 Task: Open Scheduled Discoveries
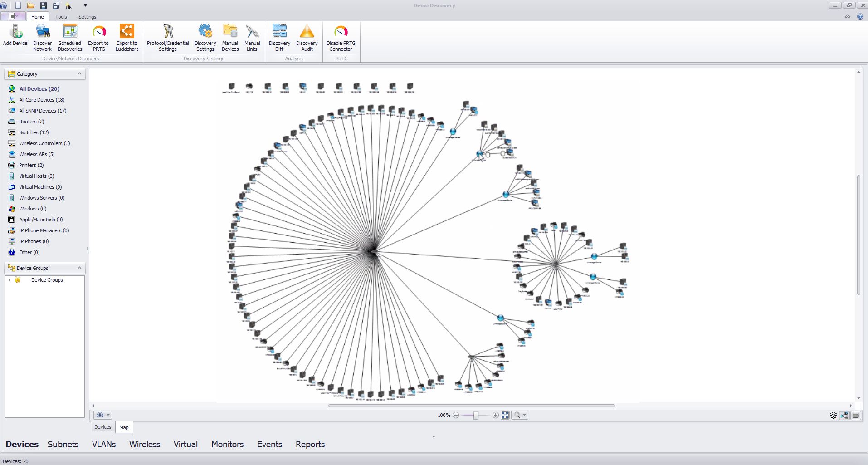point(70,38)
